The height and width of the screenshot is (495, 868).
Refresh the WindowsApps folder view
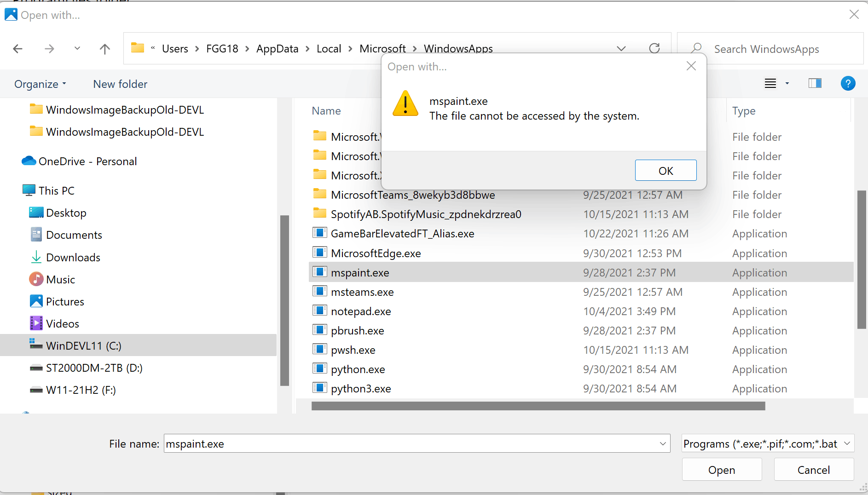(654, 48)
